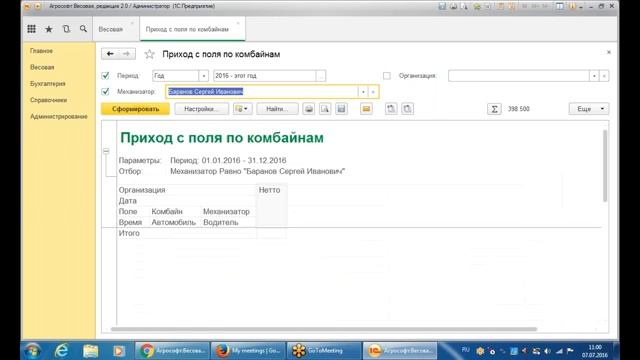
Task: Click the Настройки... button
Action: (x=202, y=109)
